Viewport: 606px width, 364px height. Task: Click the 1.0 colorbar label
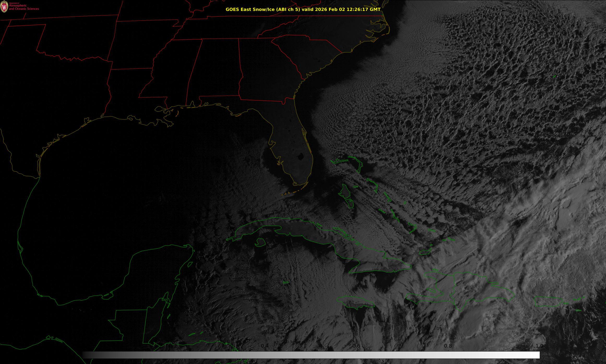(x=539, y=346)
